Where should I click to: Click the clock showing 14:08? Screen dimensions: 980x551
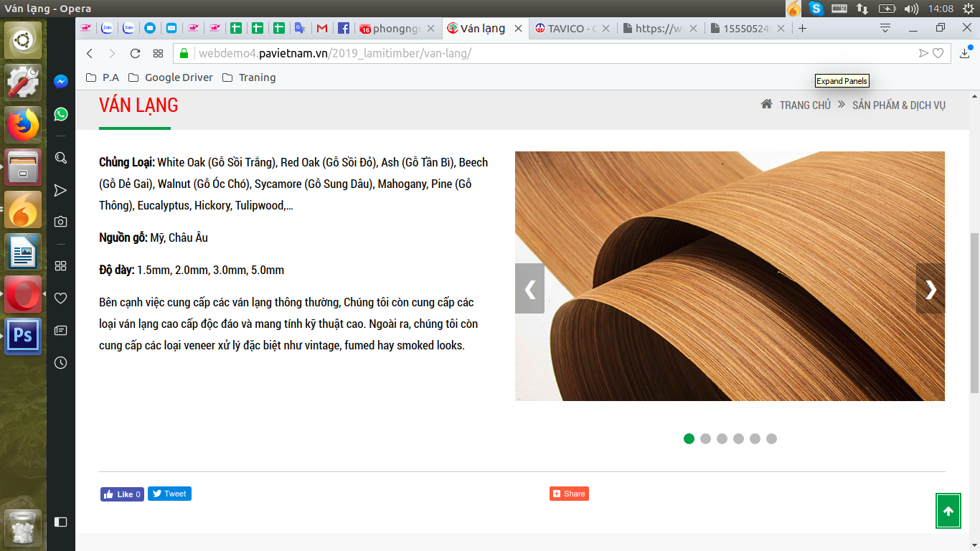(x=941, y=9)
